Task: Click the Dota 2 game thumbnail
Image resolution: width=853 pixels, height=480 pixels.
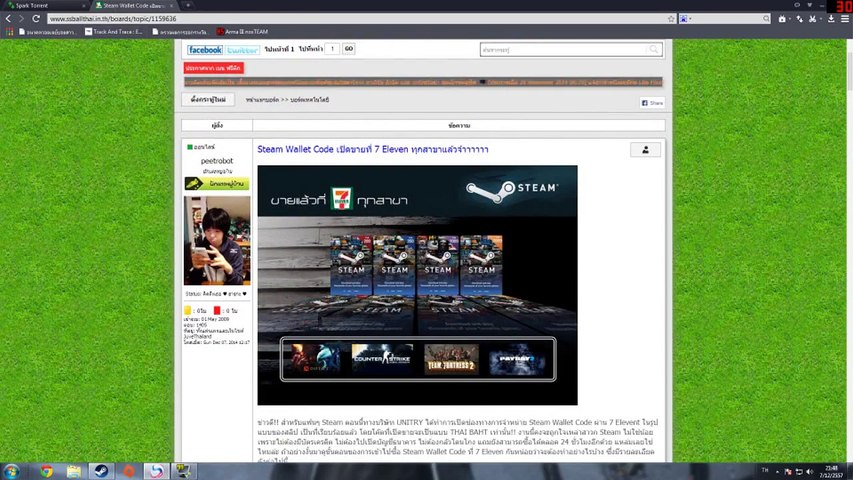Action: (x=314, y=359)
